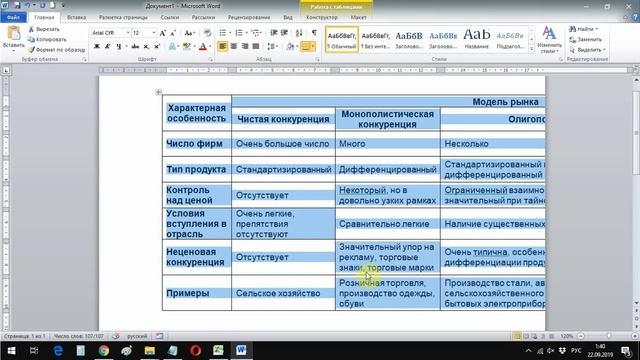
Task: Switch to the Review (Рецензирование) tab
Action: [249, 18]
